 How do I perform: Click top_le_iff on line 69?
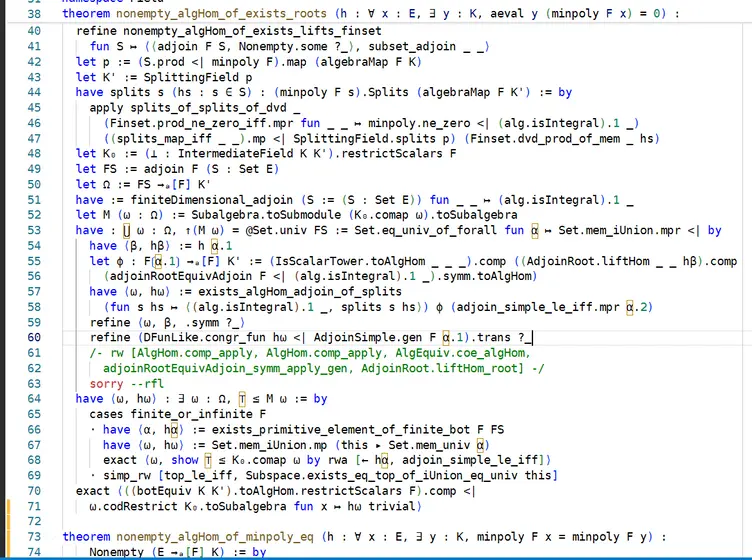198,475
